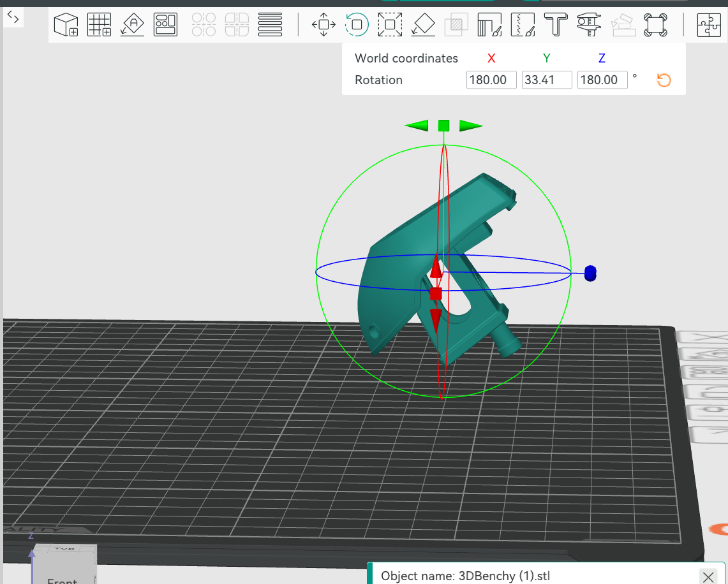Close the Object name notification
This screenshot has width=728, height=584.
pyautogui.click(x=708, y=576)
